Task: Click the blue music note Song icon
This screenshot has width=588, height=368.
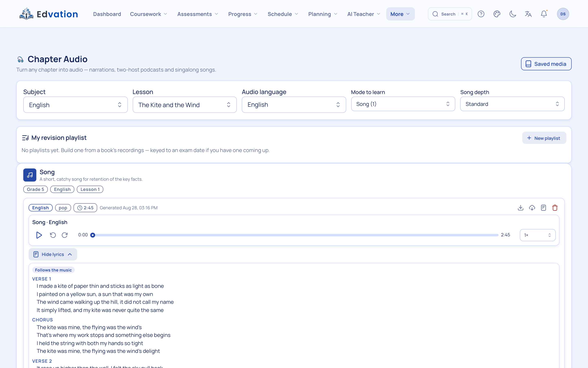Action: click(x=30, y=175)
